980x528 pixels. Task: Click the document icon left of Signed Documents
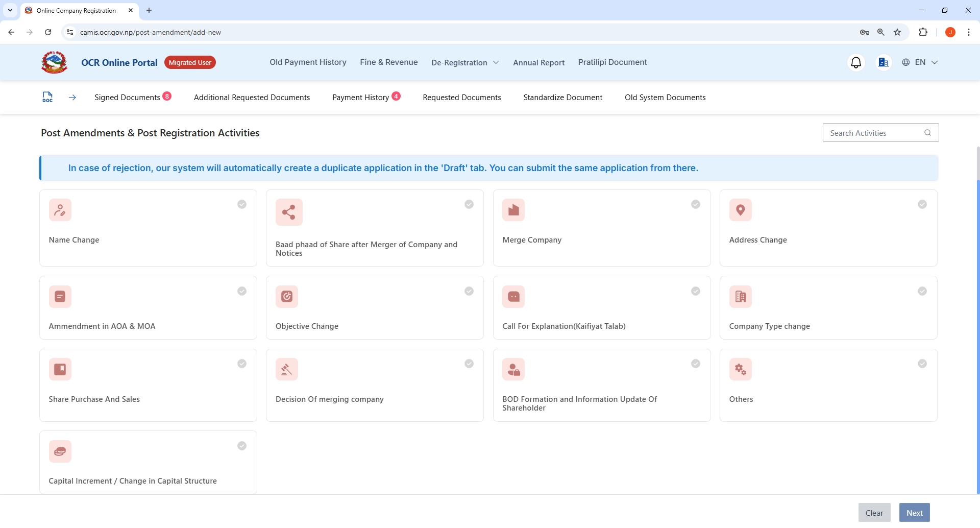click(47, 97)
